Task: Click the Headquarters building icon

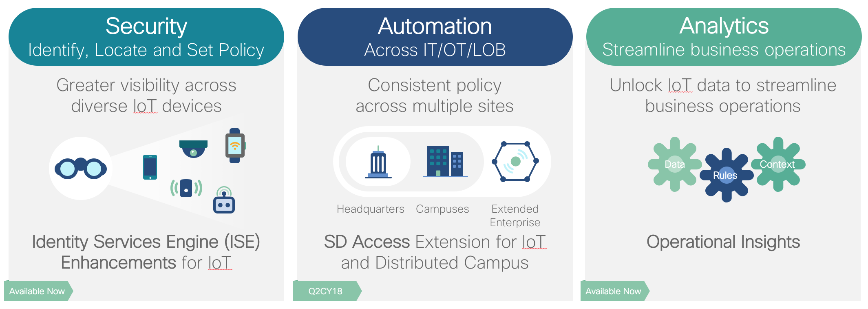Action: tap(378, 163)
